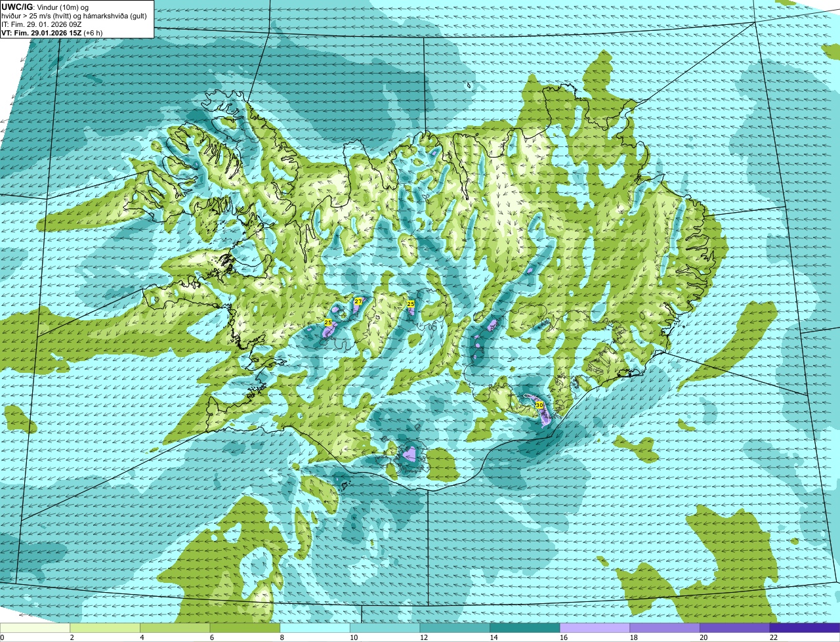Click the '0' value on the scale
The image size is (840, 642).
click(x=2, y=637)
